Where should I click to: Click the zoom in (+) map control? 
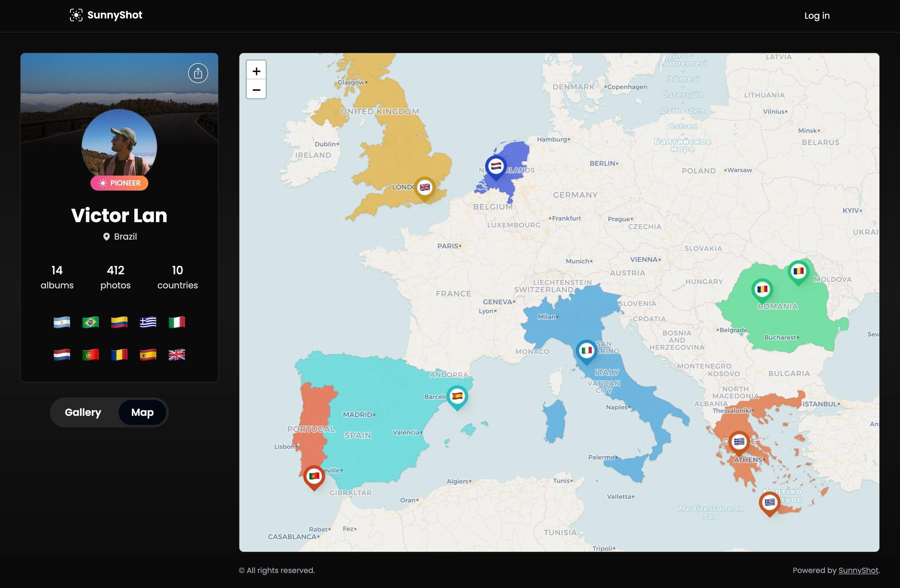[257, 70]
